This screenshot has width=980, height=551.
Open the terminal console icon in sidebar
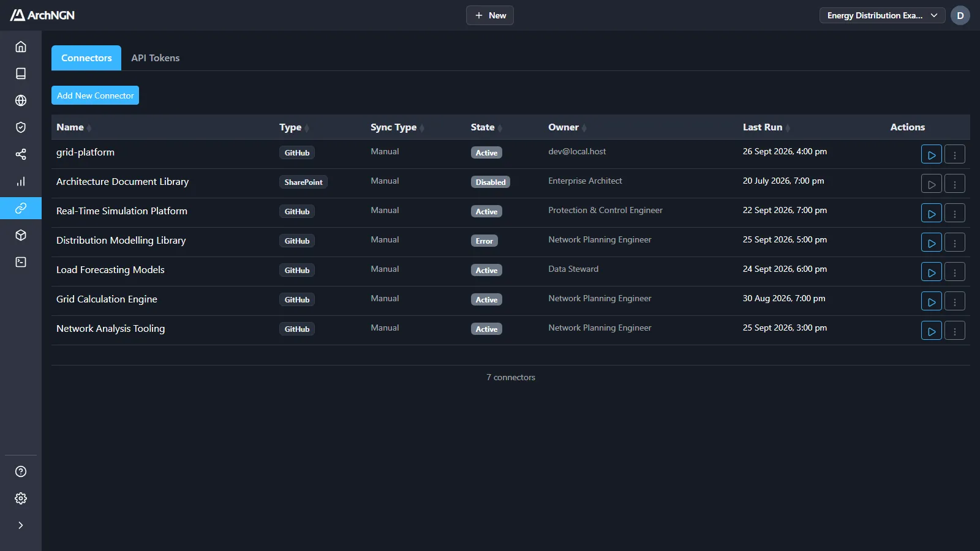click(x=21, y=262)
